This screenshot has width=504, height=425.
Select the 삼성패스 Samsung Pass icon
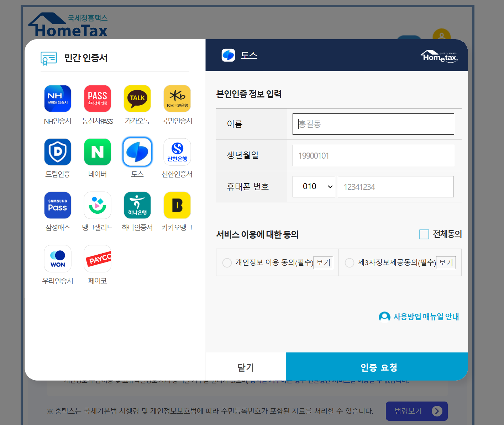(58, 205)
